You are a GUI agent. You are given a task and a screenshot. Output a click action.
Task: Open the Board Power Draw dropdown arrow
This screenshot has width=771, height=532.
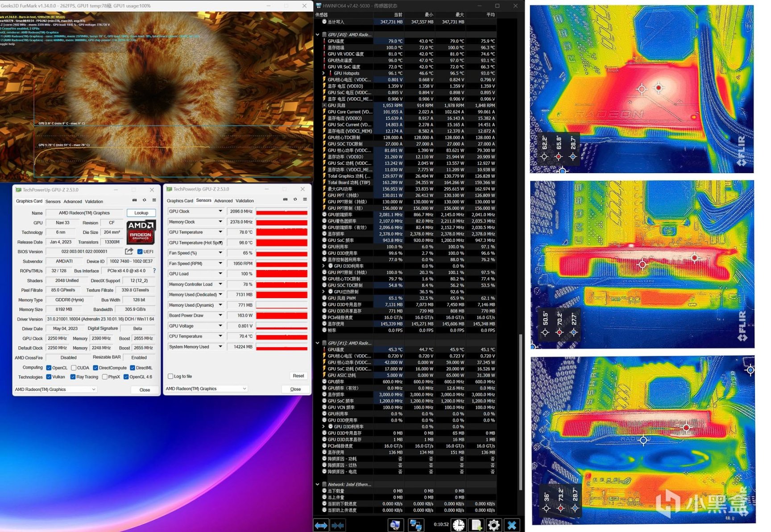coord(220,315)
